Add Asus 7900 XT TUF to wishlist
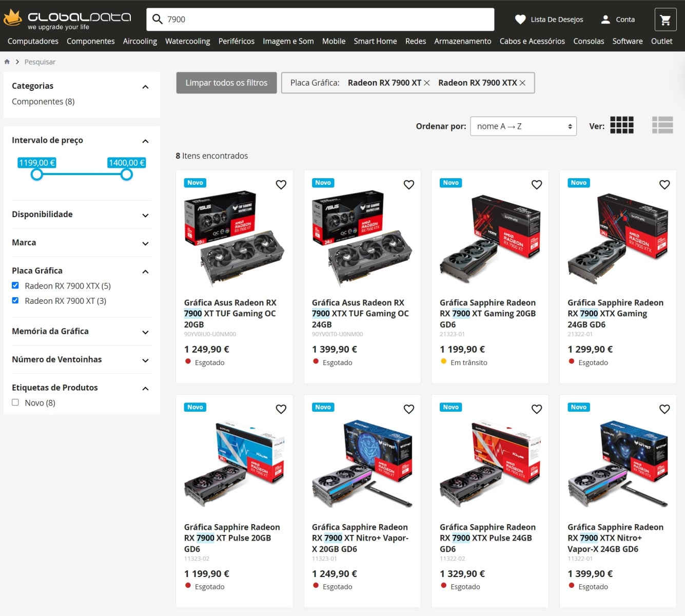The width and height of the screenshot is (685, 616). pos(281,185)
